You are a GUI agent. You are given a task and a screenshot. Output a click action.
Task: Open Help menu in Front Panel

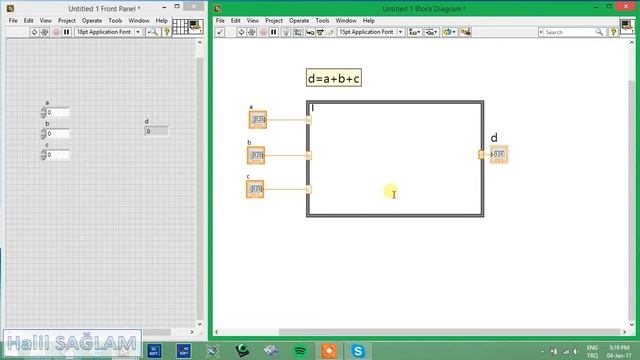[162, 20]
